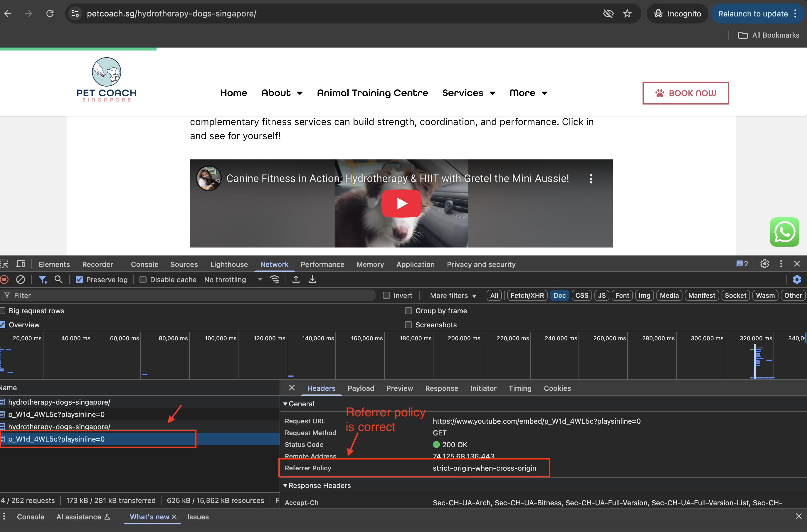Open Animal Training Centre navigation link
Screen dimensions: 807x532
[x=372, y=92]
